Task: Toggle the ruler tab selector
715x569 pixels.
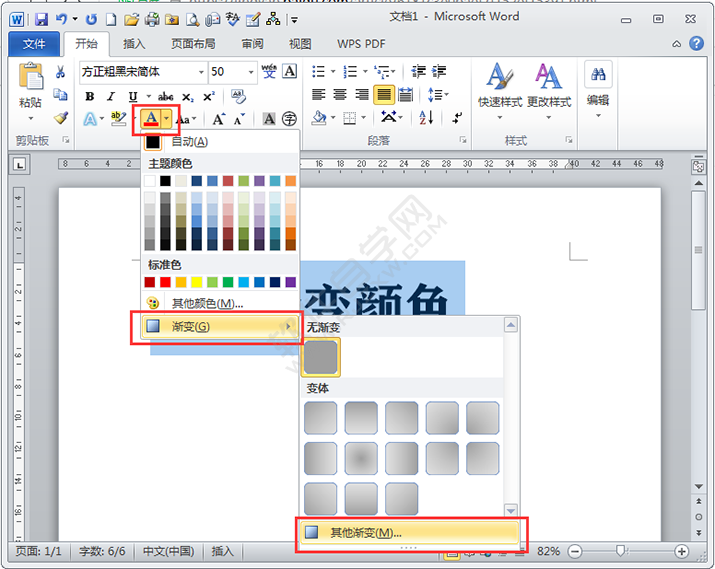Action: [19, 165]
